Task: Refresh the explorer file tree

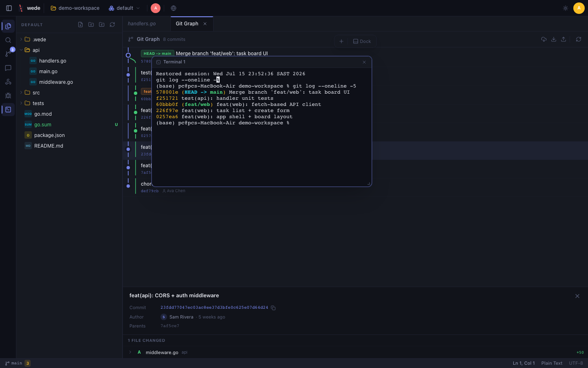Action: pyautogui.click(x=112, y=25)
